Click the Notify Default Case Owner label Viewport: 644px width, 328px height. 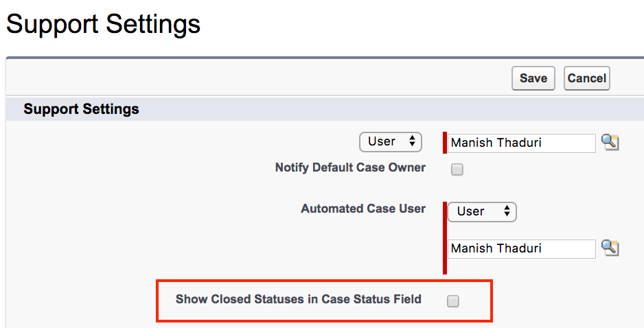pos(350,167)
